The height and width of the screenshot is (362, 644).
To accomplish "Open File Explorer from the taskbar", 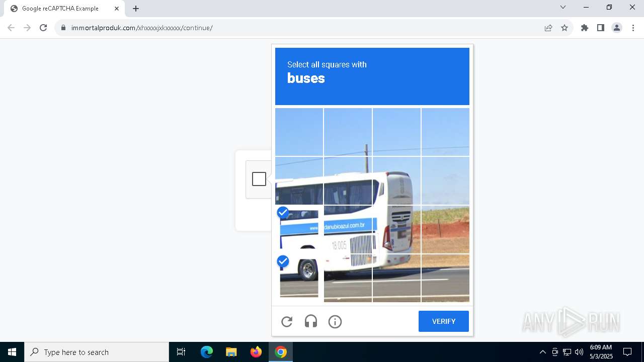I will pos(231,352).
